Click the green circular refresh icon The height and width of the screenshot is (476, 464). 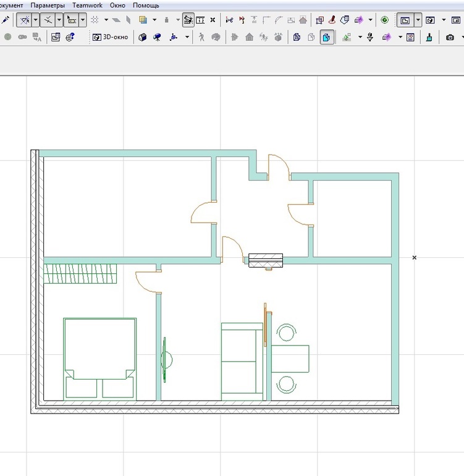(385, 20)
